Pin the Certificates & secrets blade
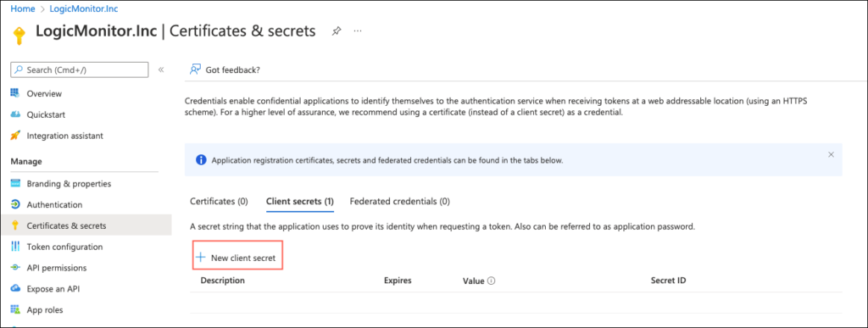 pyautogui.click(x=336, y=31)
